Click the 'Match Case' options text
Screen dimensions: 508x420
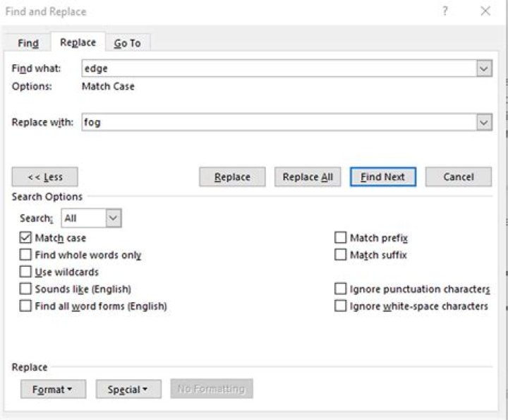pos(108,87)
